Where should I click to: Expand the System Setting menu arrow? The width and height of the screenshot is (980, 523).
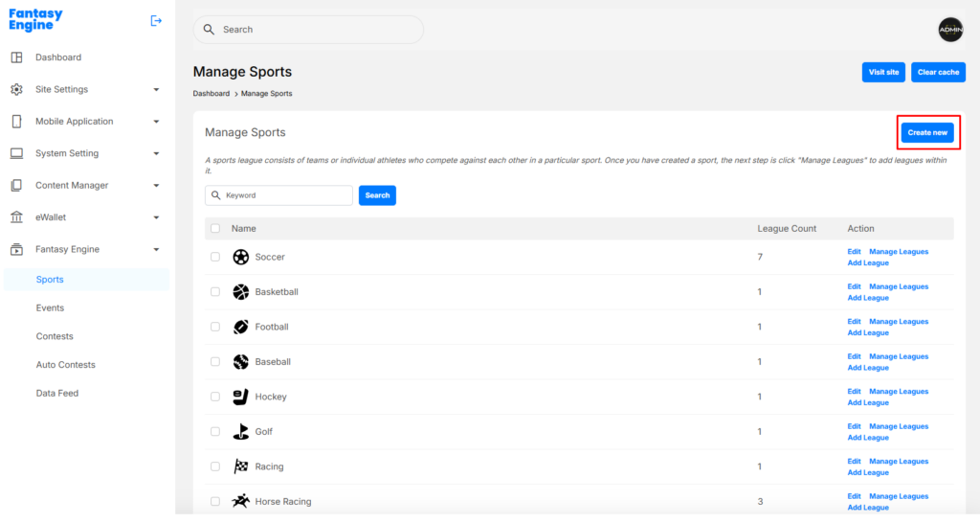(x=156, y=153)
